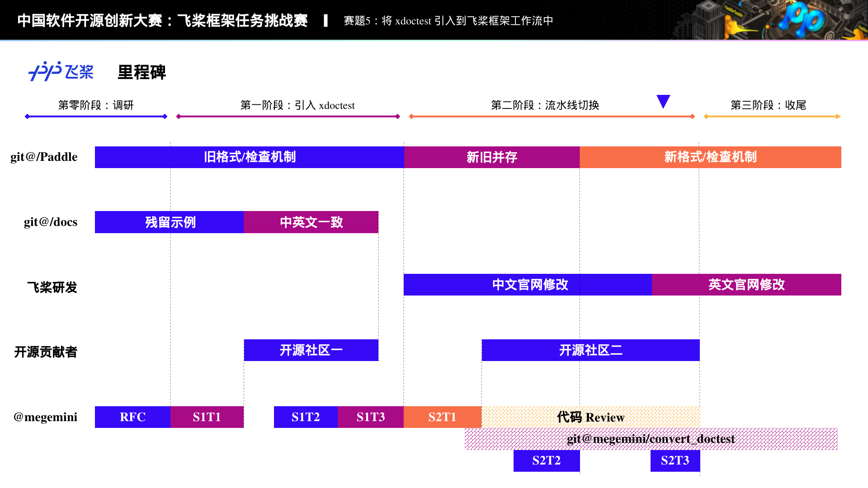Click the 中文官网修改 bar
Viewport: 868px width, 488px height.
tap(529, 285)
